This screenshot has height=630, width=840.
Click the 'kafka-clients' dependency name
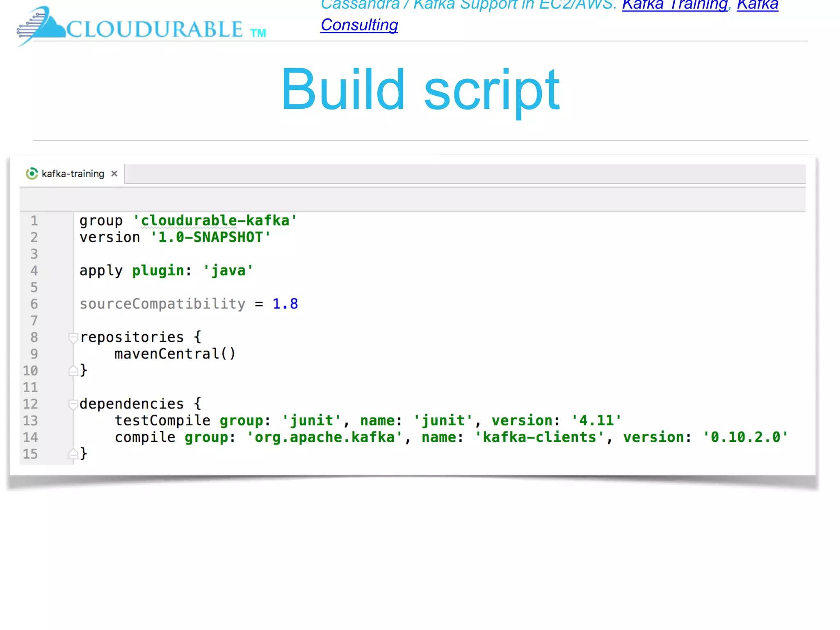pyautogui.click(x=539, y=437)
